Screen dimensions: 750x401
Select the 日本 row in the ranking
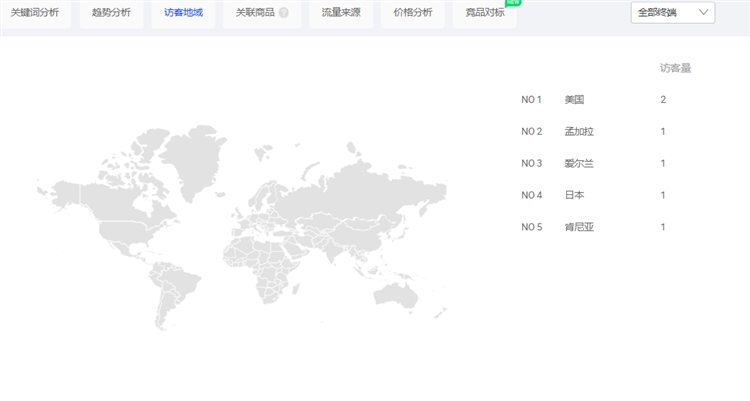574,196
